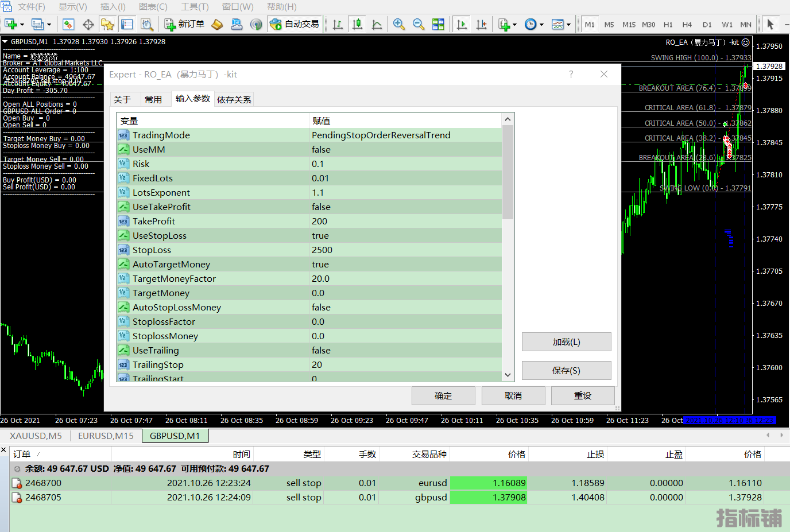Toggle the AutoTrading (自动交易) button
Screen dimensions: 790x532
295,24
